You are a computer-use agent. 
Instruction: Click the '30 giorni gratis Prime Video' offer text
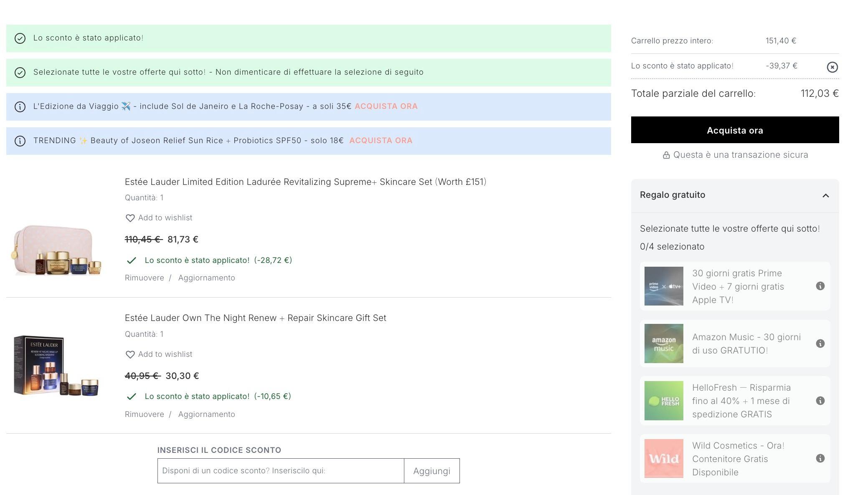[x=738, y=286]
